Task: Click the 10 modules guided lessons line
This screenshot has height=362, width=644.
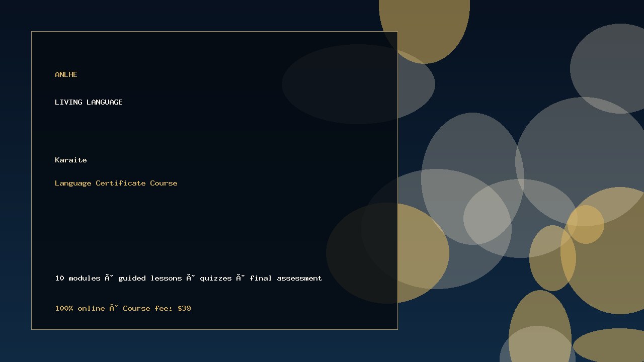Action: tap(189, 278)
